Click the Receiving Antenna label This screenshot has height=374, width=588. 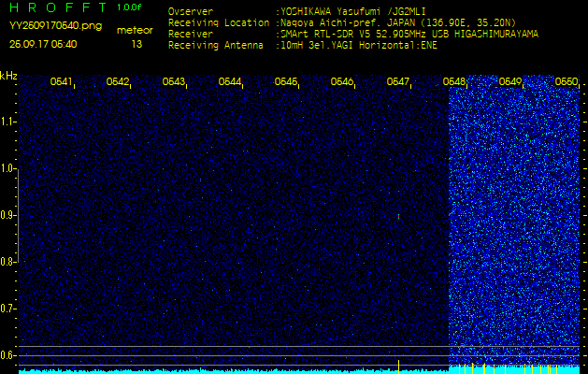pyautogui.click(x=216, y=46)
